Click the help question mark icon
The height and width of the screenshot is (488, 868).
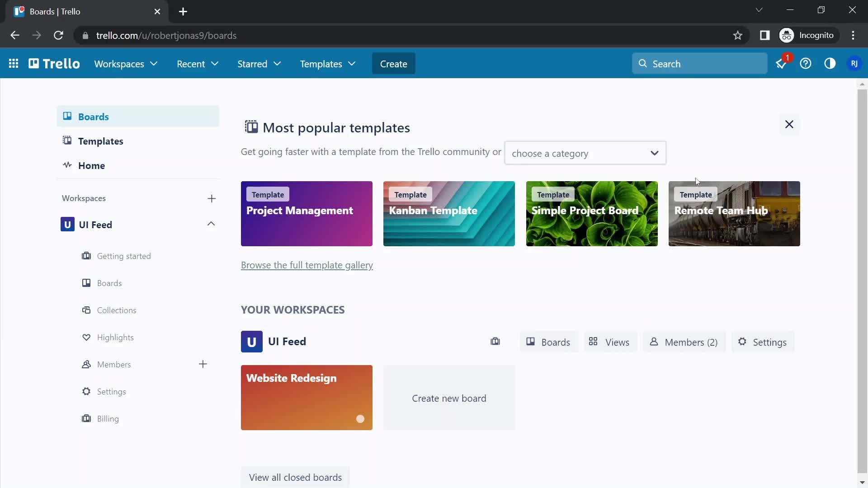(x=806, y=64)
